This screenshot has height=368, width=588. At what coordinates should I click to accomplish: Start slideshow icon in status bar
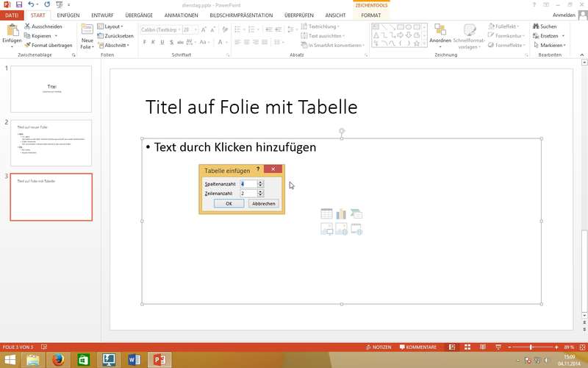(498, 347)
